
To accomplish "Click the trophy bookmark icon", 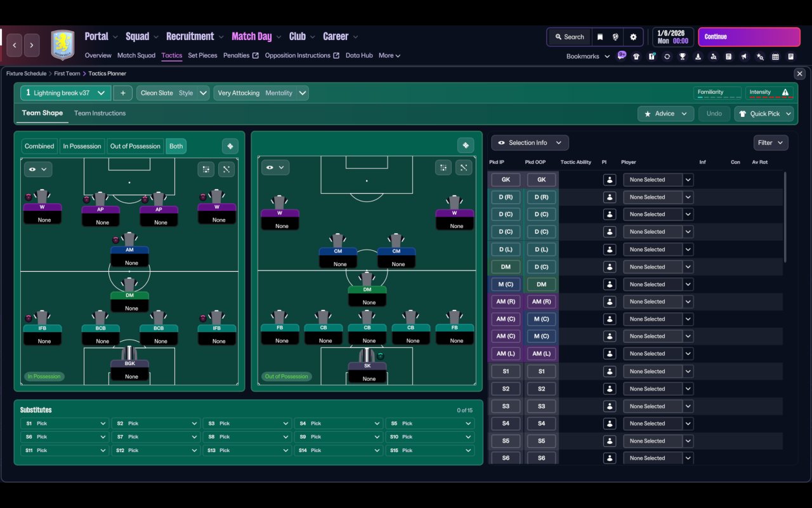I will tap(683, 57).
